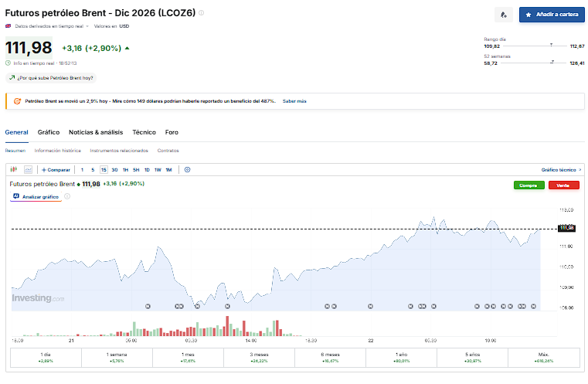Switch to area chart type icon
The width and height of the screenshot is (588, 384).
coord(28,169)
